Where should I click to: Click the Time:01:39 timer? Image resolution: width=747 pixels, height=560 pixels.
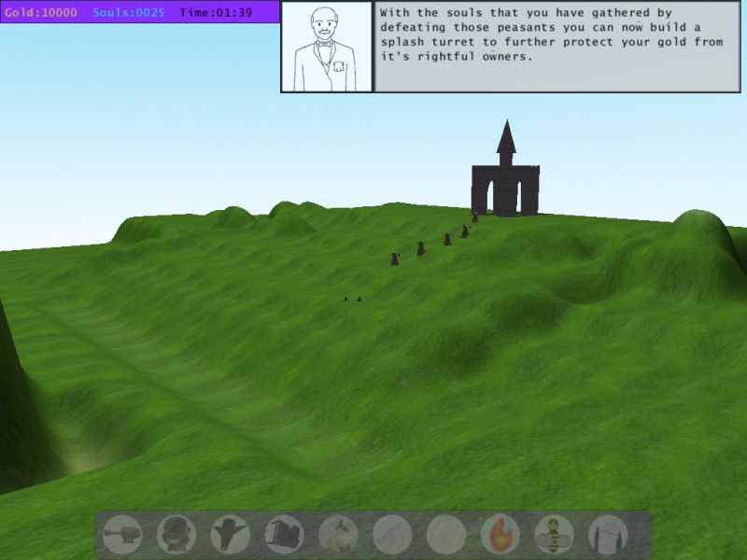click(x=216, y=12)
